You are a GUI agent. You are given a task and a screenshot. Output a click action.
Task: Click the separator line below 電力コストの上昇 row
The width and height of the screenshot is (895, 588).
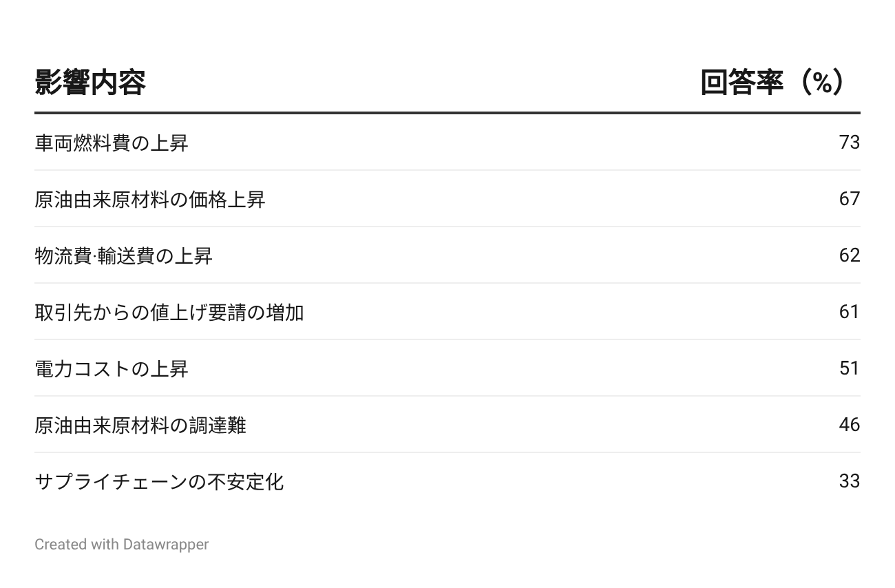(x=447, y=396)
